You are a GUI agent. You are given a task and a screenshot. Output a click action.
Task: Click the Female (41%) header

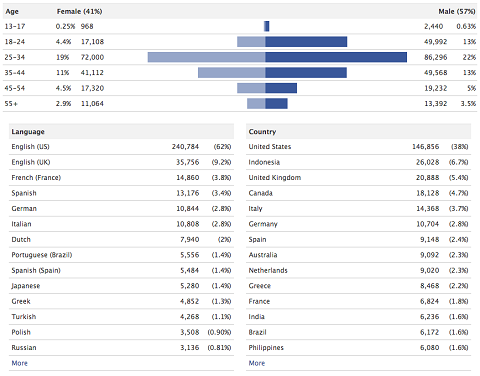pos(79,11)
